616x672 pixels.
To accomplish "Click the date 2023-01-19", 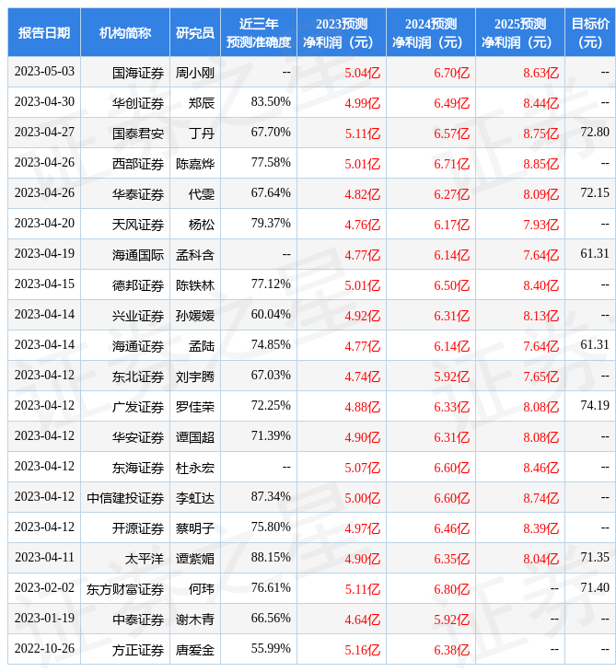I will tap(44, 619).
